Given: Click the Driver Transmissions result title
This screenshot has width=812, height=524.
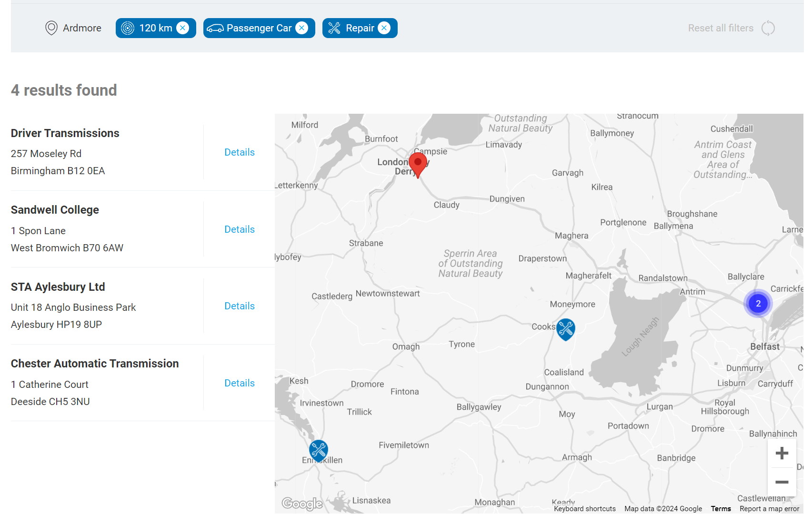Looking at the screenshot, I should pyautogui.click(x=65, y=133).
